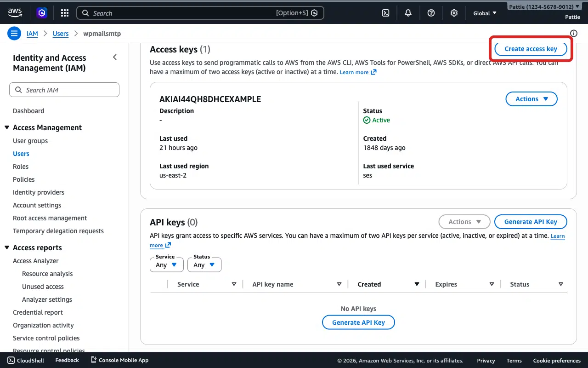Open the Actions dropdown for the access key
The height and width of the screenshot is (368, 588).
click(531, 99)
